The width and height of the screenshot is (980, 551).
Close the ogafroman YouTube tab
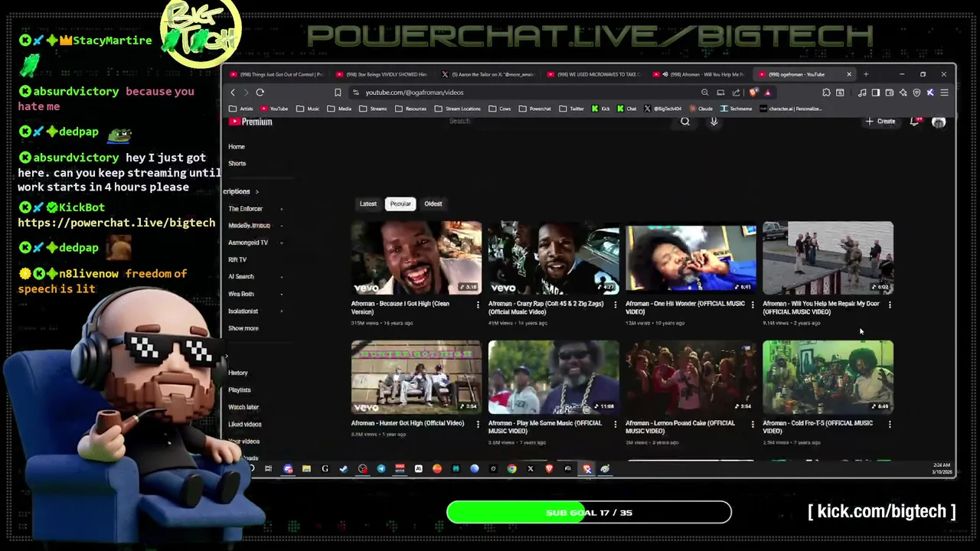point(848,74)
